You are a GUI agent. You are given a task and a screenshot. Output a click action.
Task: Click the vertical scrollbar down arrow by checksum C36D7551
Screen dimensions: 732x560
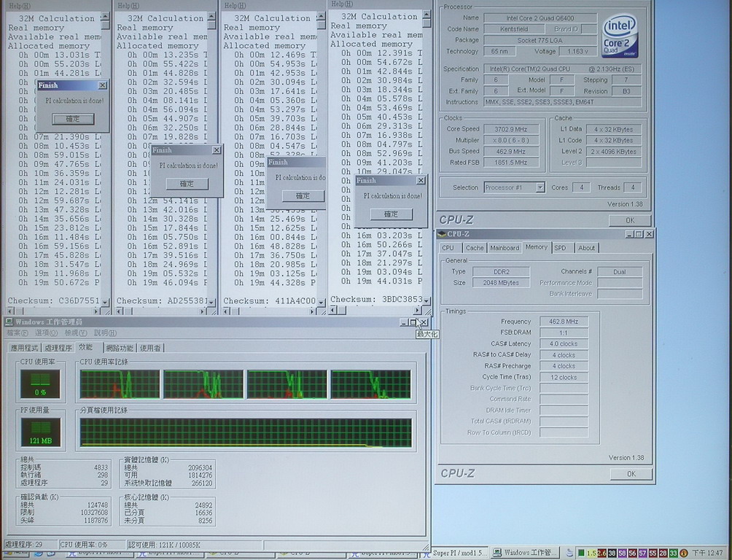[105, 302]
